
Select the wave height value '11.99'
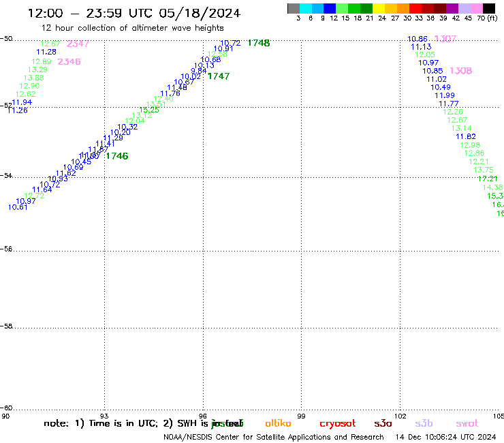tap(445, 95)
